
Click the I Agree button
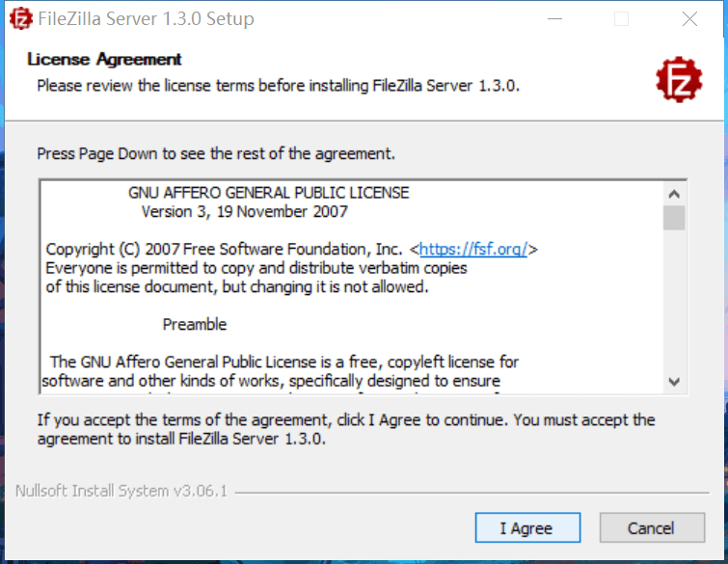point(527,527)
